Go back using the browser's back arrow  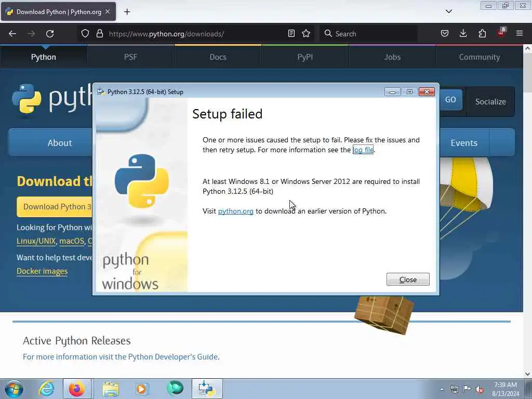tap(12, 34)
